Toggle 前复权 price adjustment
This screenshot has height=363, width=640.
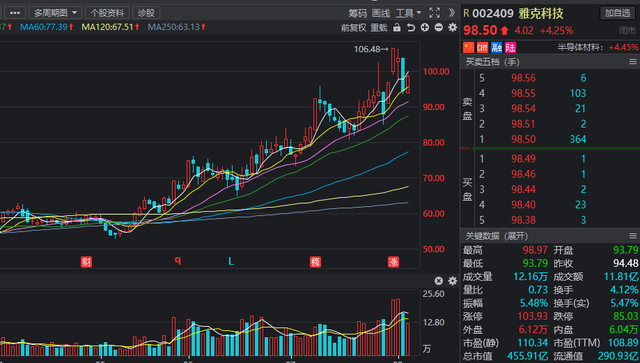coord(353,27)
